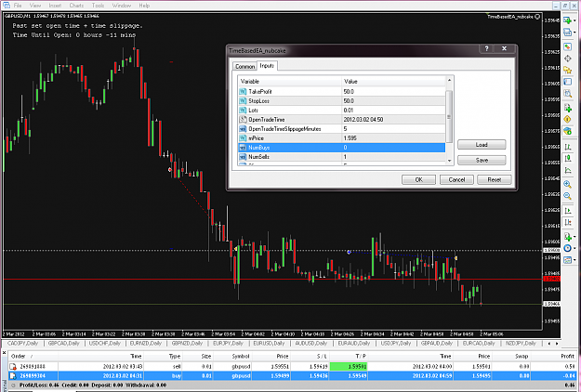Click the Reset button
The image size is (581, 392).
click(495, 179)
